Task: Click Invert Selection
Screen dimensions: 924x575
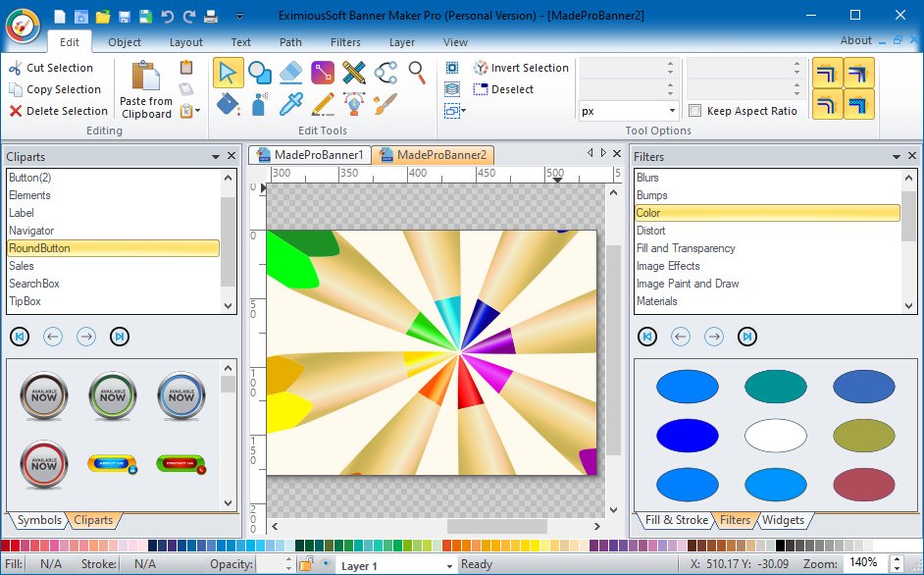Action: [x=521, y=68]
